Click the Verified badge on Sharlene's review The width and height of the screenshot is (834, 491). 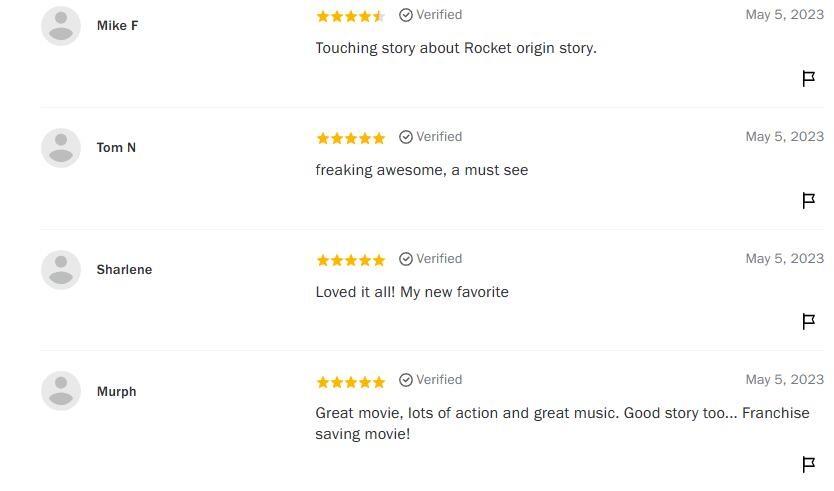[431, 259]
